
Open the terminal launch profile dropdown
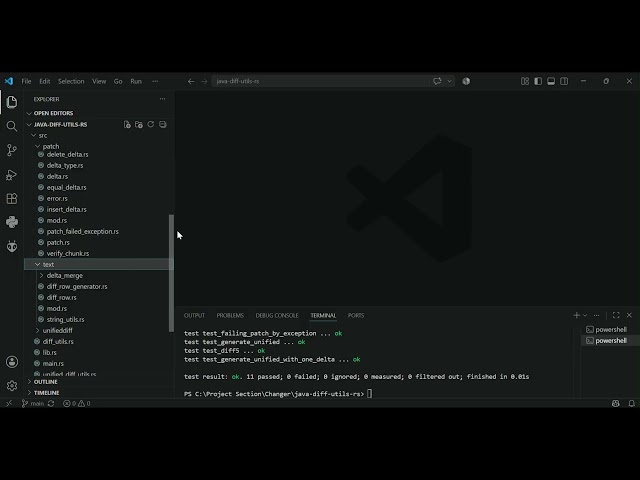click(585, 315)
